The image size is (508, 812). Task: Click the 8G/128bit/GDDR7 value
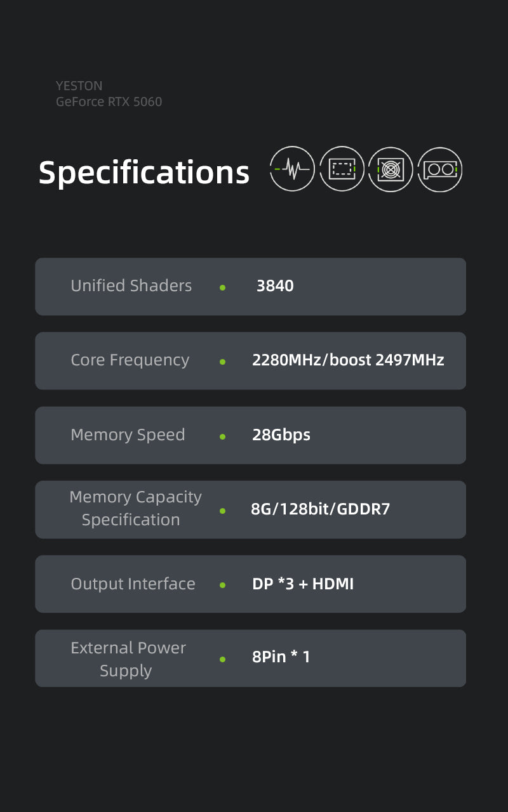[321, 509]
